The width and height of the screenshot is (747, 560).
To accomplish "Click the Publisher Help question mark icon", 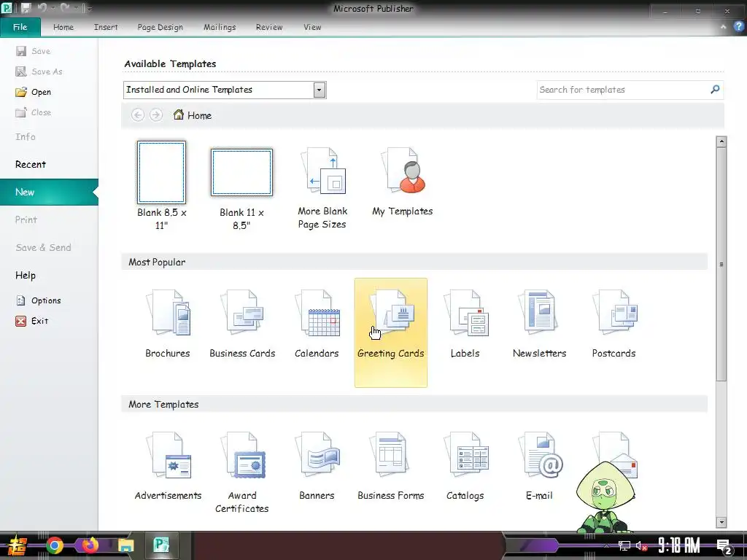I will [738, 27].
